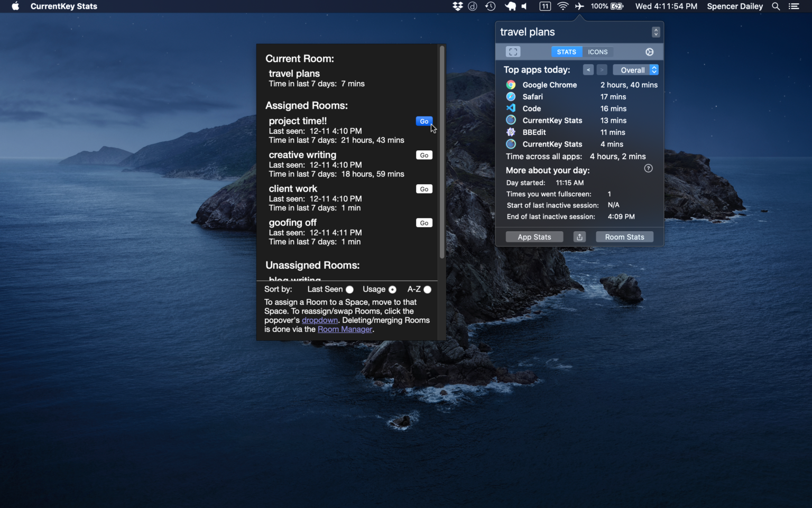Switch to the ICONS tab
The width and height of the screenshot is (812, 508).
pos(598,52)
